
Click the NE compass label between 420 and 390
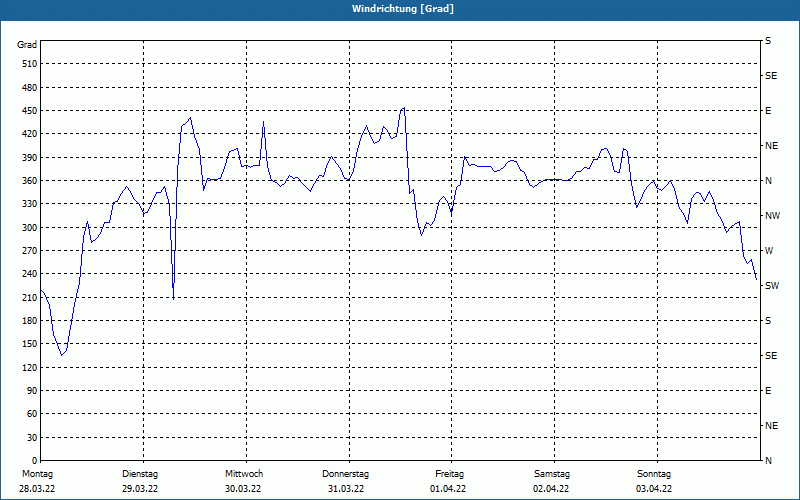point(772,146)
